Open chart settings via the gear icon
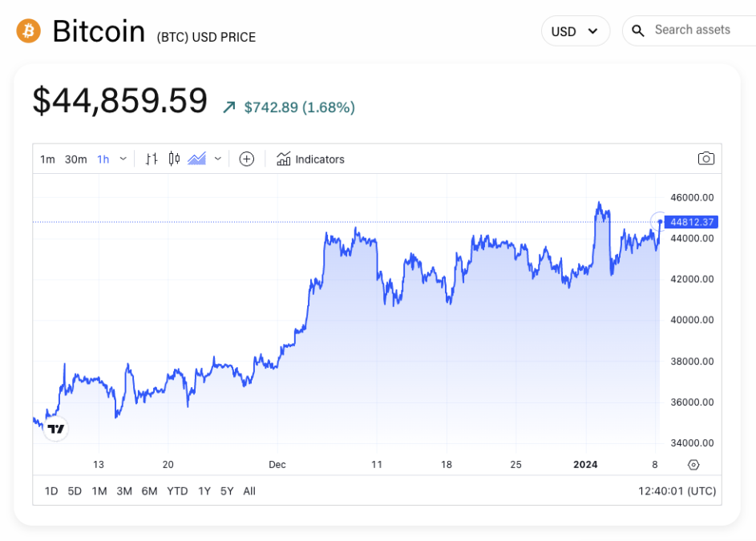The width and height of the screenshot is (756, 541). tap(693, 464)
